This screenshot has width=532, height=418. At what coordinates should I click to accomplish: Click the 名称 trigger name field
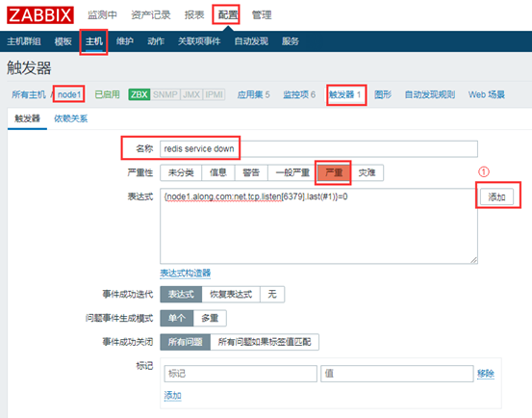click(318, 148)
